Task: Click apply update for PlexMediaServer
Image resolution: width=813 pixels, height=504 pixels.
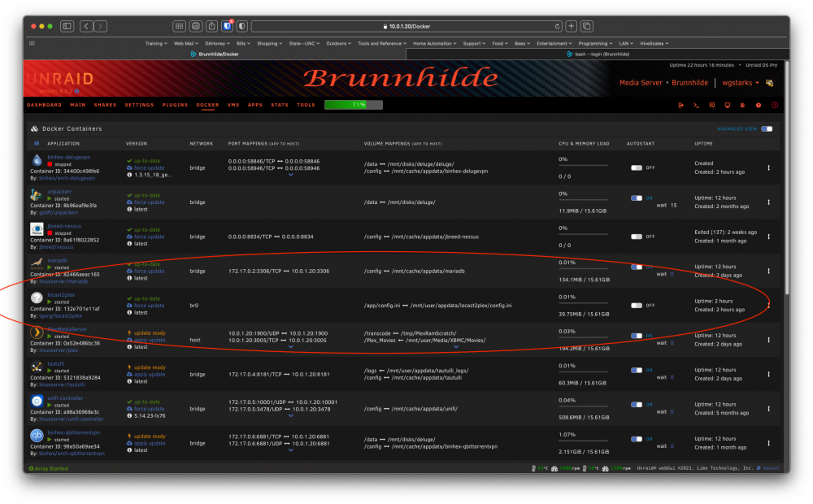Action: pos(150,340)
